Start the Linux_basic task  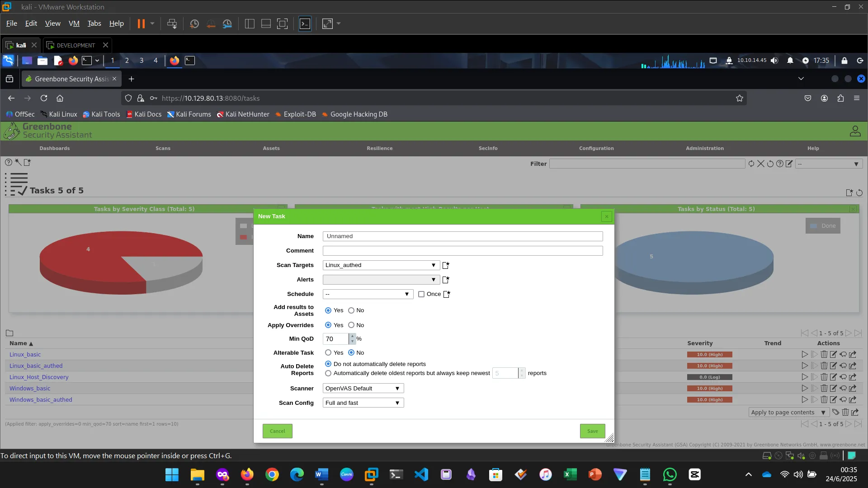[x=805, y=355]
